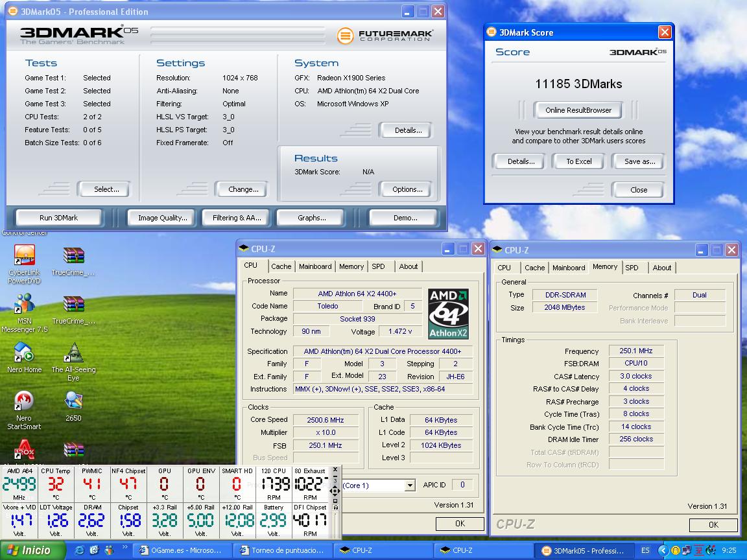Switch to OGame.es taskbar window

coord(180,550)
